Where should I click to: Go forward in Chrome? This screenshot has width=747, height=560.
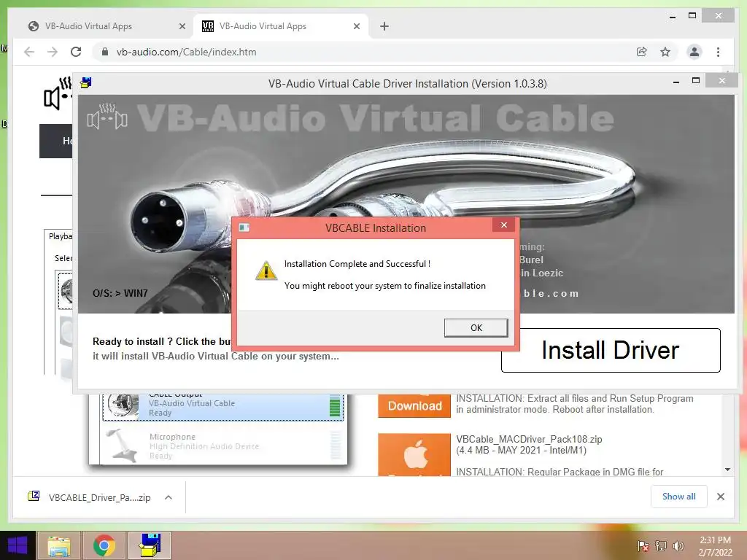coord(53,52)
